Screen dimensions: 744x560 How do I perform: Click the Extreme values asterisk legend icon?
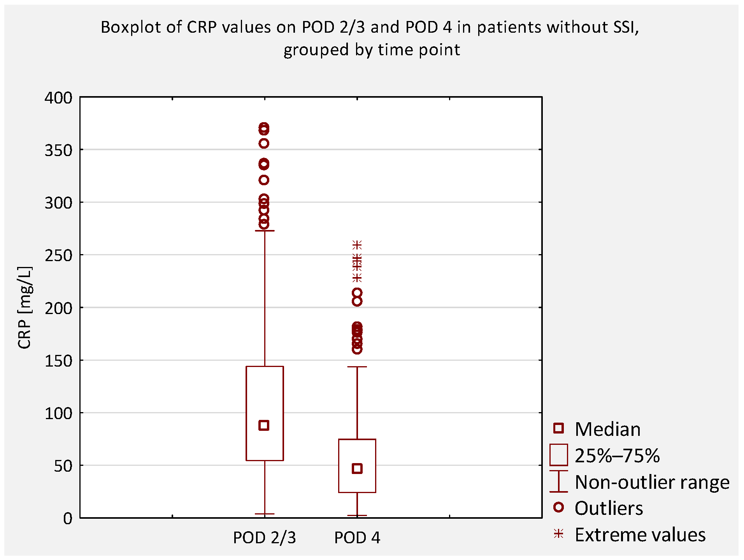558,534
